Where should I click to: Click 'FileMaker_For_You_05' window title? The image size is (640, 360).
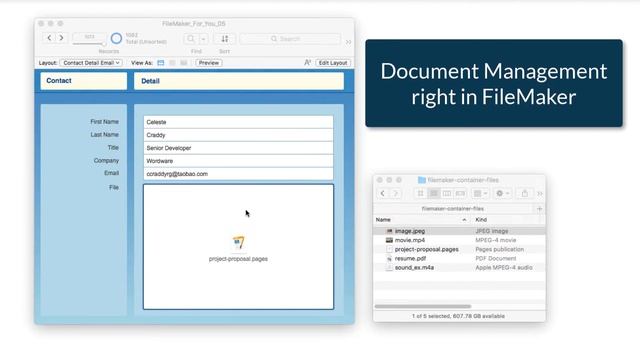pos(194,24)
